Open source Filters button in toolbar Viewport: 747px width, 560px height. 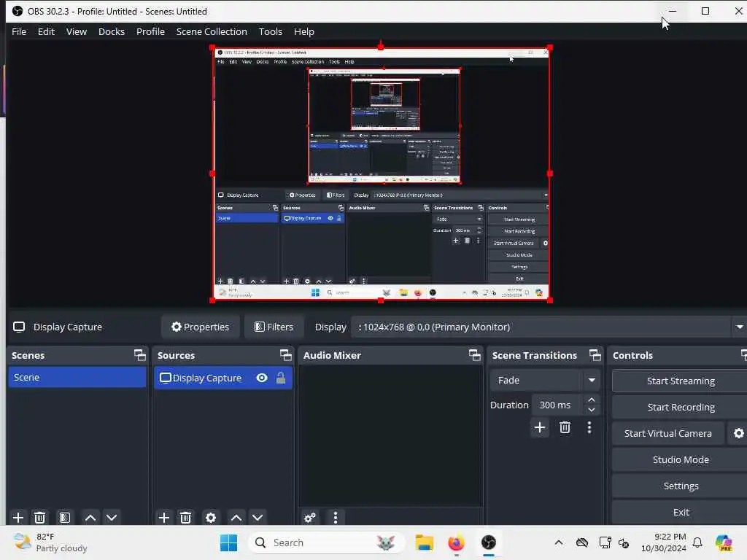(x=274, y=327)
